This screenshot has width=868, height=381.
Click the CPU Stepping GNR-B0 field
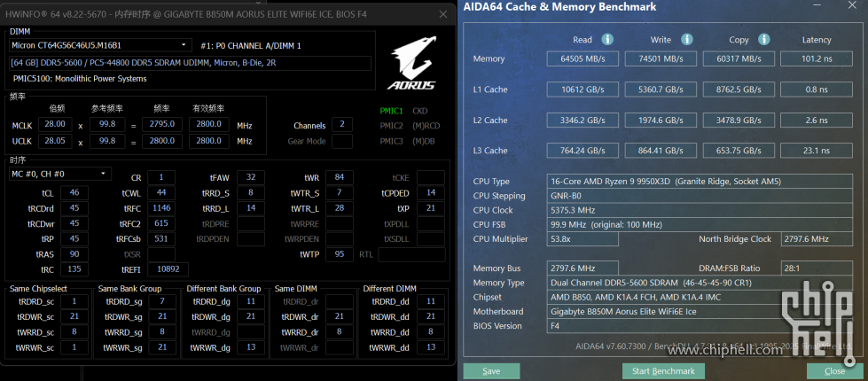point(700,196)
